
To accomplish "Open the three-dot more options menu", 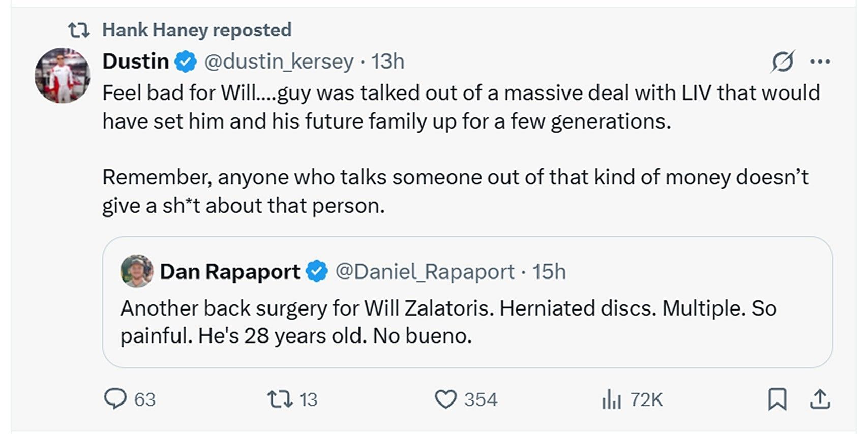I will 820,62.
